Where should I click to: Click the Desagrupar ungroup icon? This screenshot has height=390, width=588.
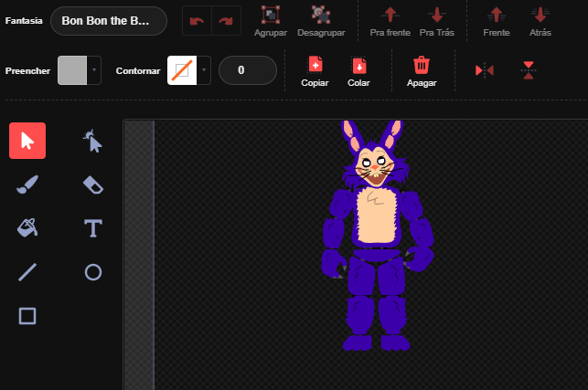pos(321,15)
